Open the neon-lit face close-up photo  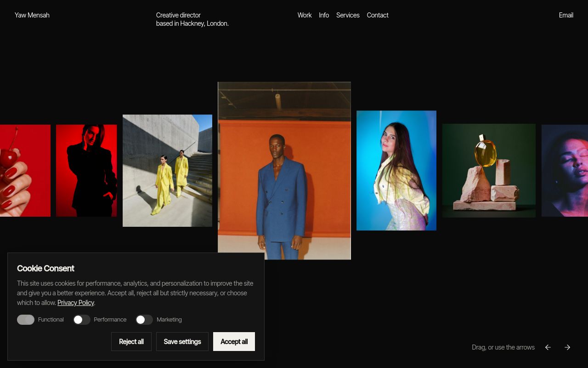565,171
